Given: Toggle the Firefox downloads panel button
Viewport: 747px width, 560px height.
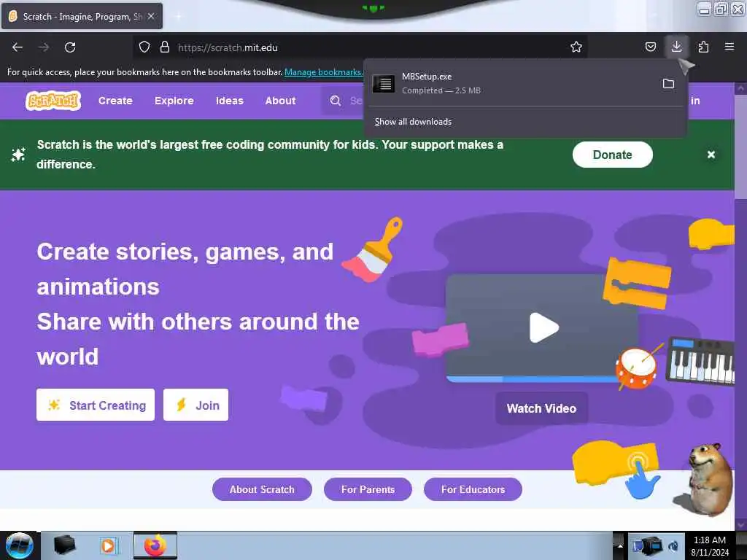Looking at the screenshot, I should click(676, 47).
